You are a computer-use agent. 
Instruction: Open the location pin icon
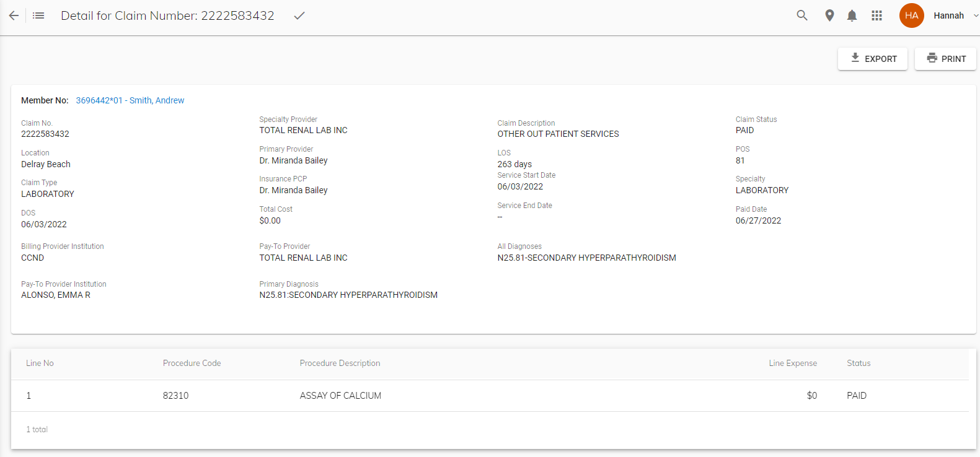click(x=829, y=15)
